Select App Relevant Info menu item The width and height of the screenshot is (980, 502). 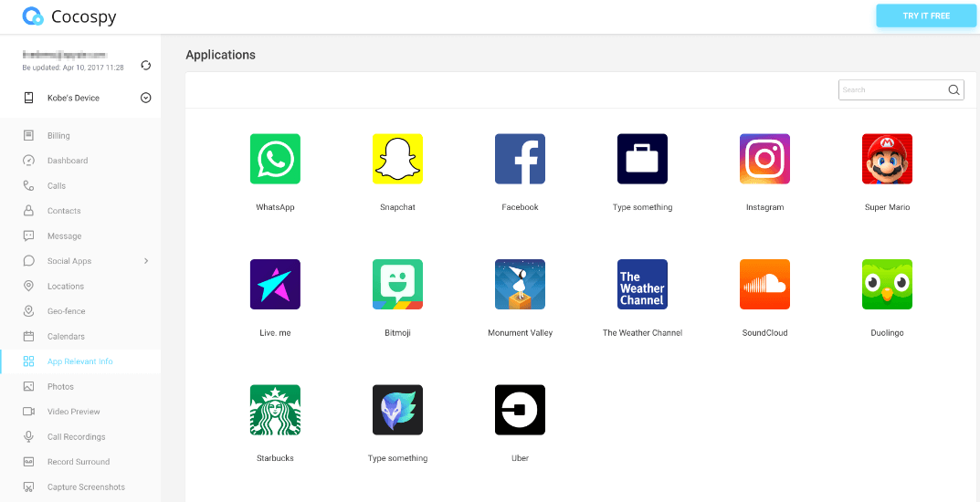pos(80,361)
